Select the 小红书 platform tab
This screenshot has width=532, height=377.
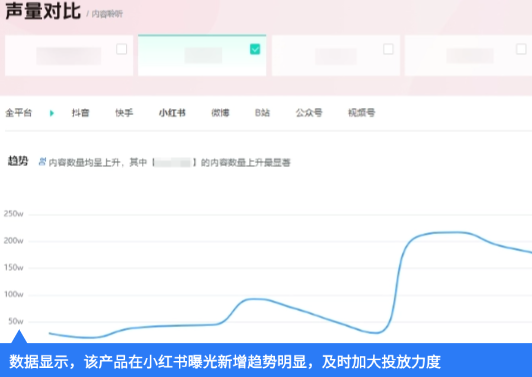tap(172, 113)
